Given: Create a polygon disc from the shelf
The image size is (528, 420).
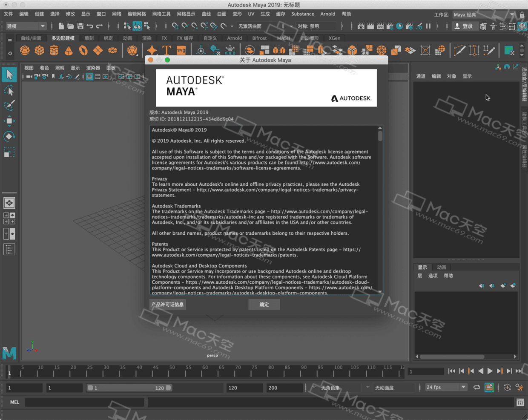Looking at the screenshot, I should 112,51.
